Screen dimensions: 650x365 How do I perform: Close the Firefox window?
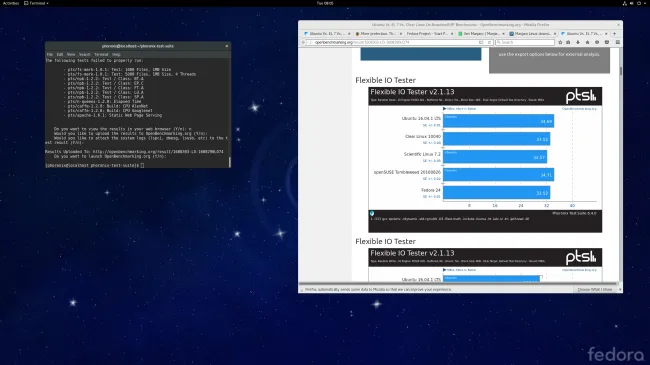pyautogui.click(x=618, y=25)
